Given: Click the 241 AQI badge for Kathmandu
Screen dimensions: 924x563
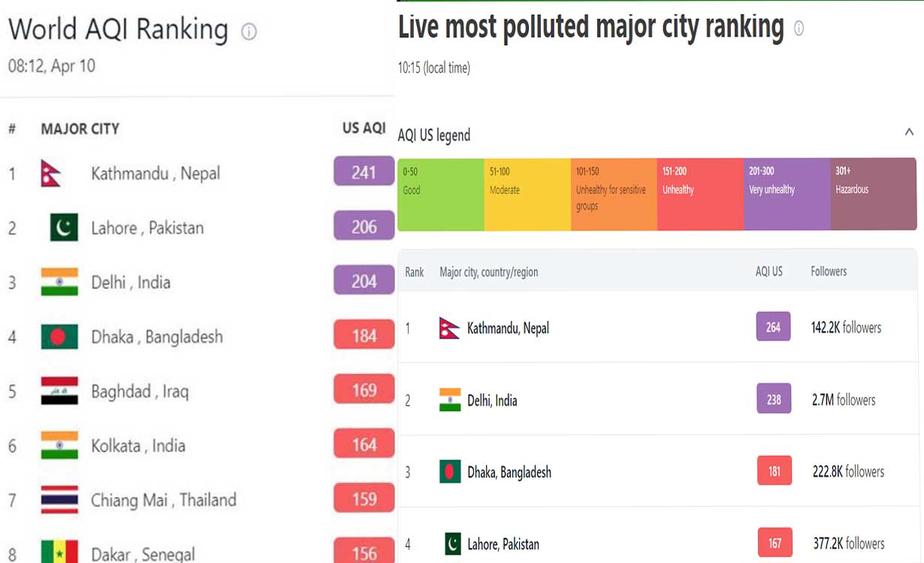Looking at the screenshot, I should (x=364, y=172).
